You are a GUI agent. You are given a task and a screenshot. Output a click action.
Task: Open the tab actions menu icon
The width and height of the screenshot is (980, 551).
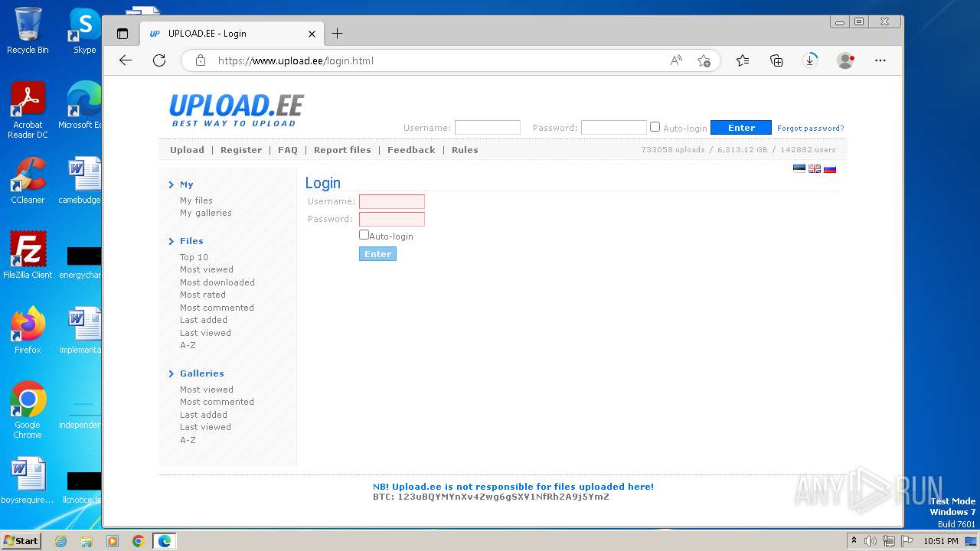tap(122, 34)
